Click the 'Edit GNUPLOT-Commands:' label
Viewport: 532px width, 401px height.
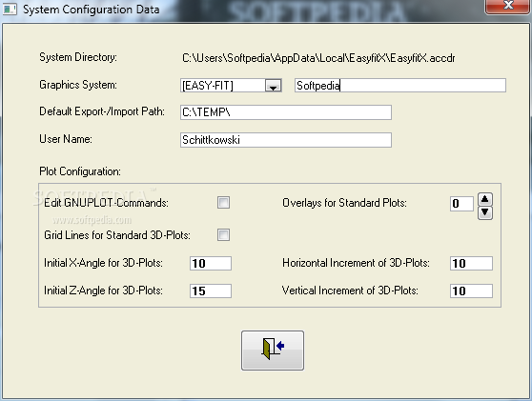pyautogui.click(x=106, y=203)
